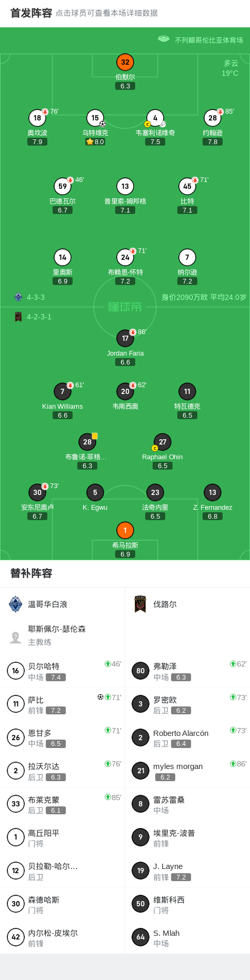The height and width of the screenshot is (980, 250).
Task: Tap orange goalkeeper 1 希马拉斯
Action: pos(125,530)
